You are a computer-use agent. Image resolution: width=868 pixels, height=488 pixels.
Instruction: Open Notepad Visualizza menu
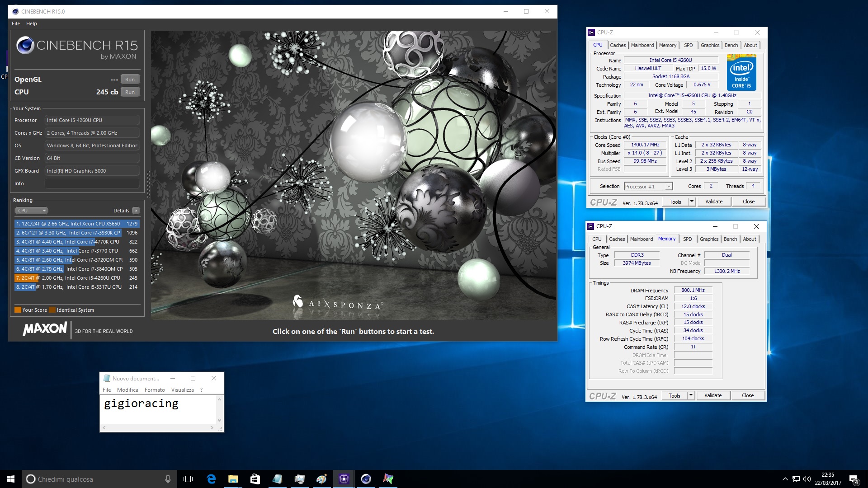183,390
